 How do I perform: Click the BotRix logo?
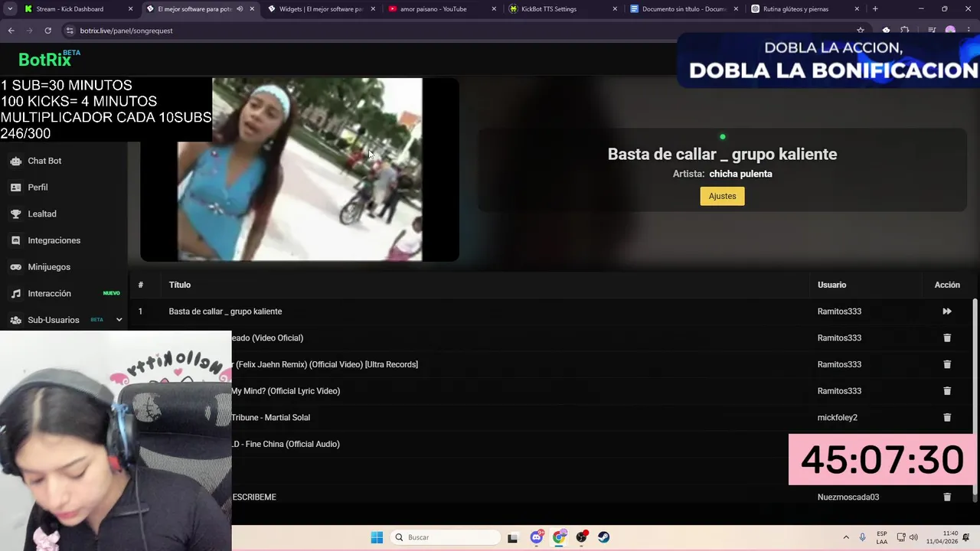point(49,59)
